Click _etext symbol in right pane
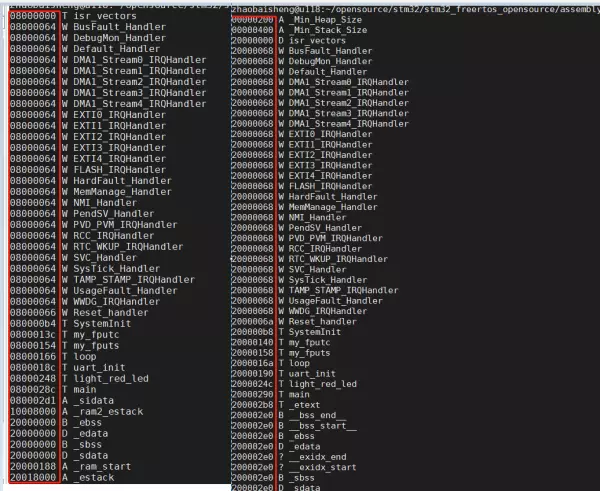This screenshot has height=491, width=600. [x=304, y=405]
